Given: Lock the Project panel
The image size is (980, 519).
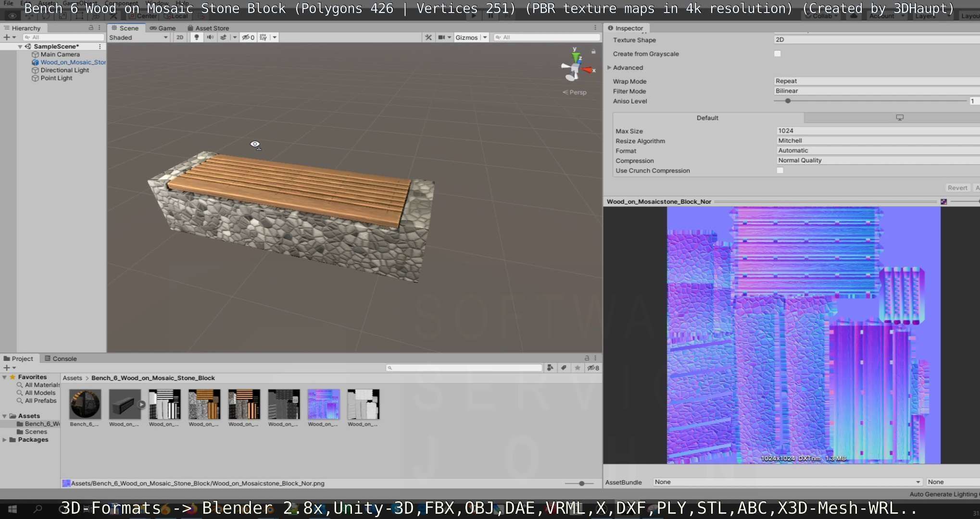Looking at the screenshot, I should (587, 358).
